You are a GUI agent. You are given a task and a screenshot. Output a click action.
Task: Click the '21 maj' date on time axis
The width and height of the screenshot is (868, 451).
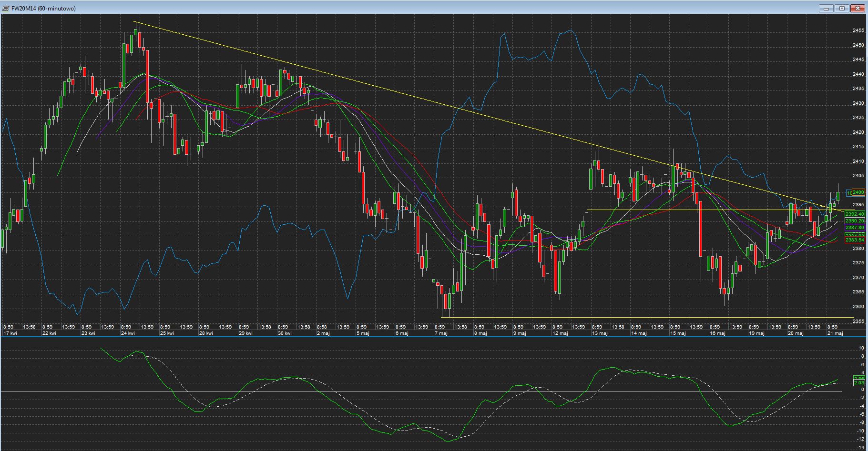(x=835, y=333)
